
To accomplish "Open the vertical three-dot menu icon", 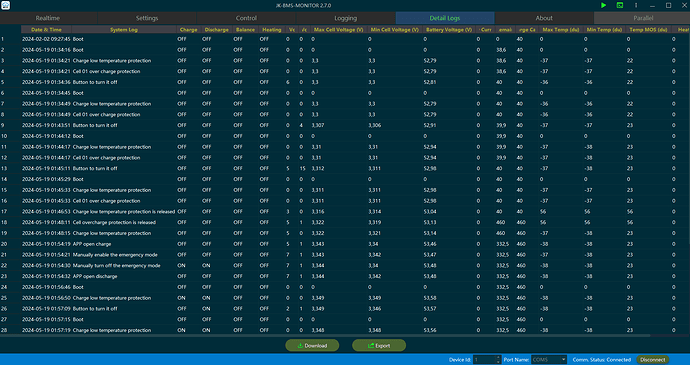I will pos(636,5).
